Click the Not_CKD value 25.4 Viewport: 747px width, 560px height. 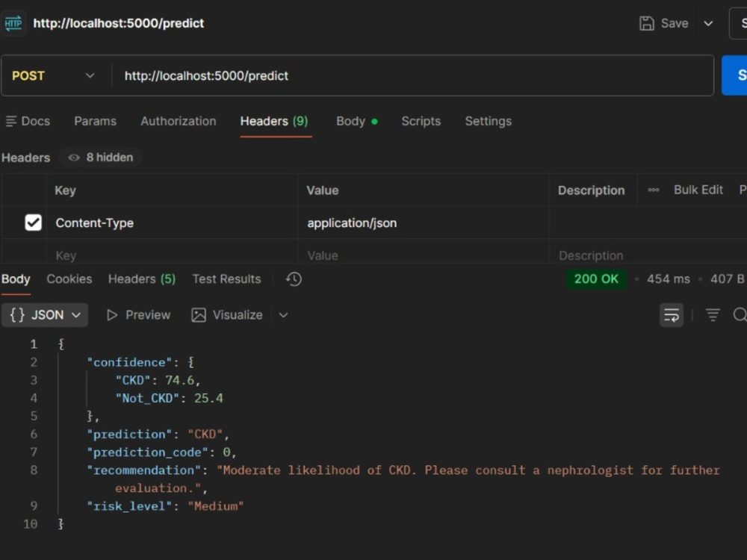208,399
